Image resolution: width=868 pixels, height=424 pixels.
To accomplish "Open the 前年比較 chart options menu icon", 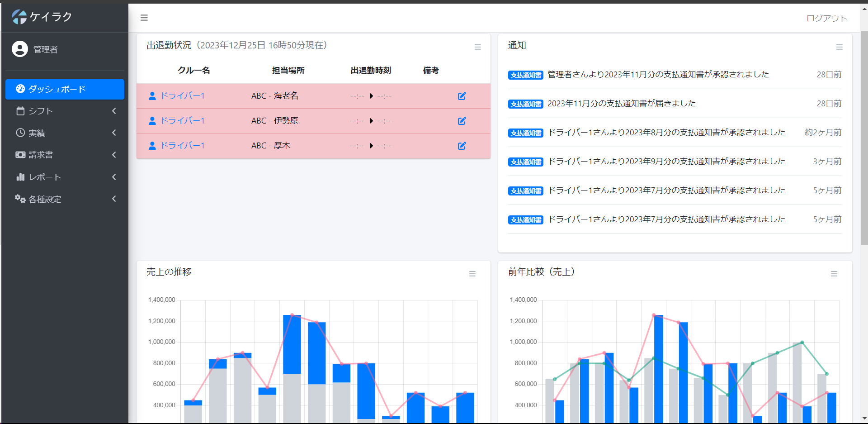I will [834, 274].
